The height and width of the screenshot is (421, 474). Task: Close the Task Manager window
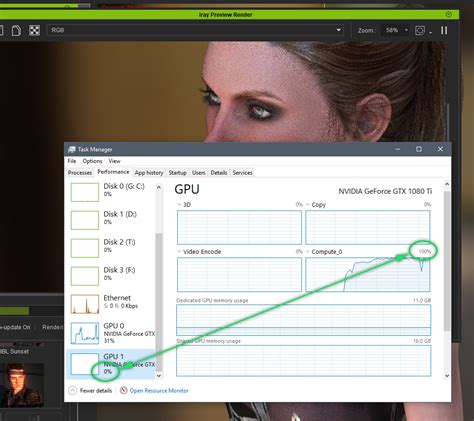440,149
